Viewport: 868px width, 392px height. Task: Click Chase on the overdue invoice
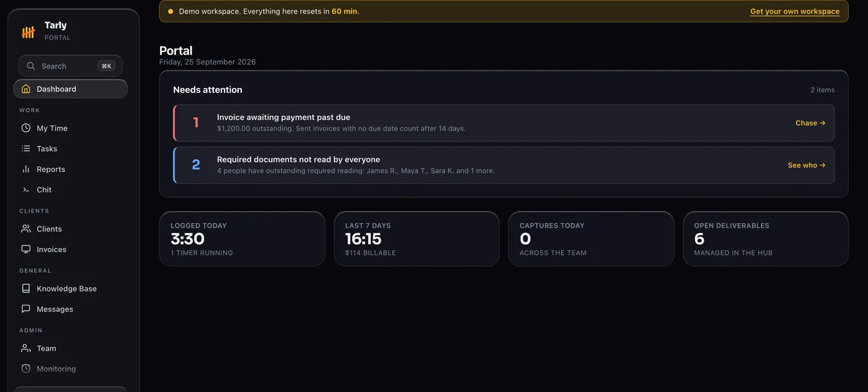click(810, 123)
